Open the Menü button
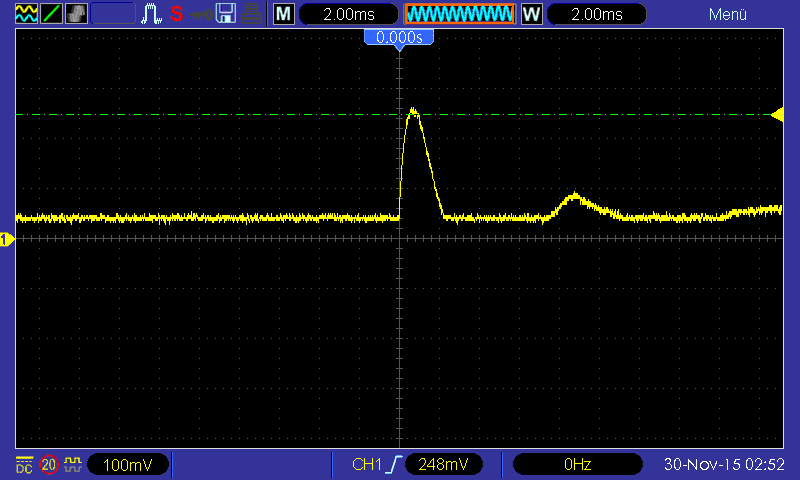Screen dimensions: 800x480 pyautogui.click(x=728, y=14)
